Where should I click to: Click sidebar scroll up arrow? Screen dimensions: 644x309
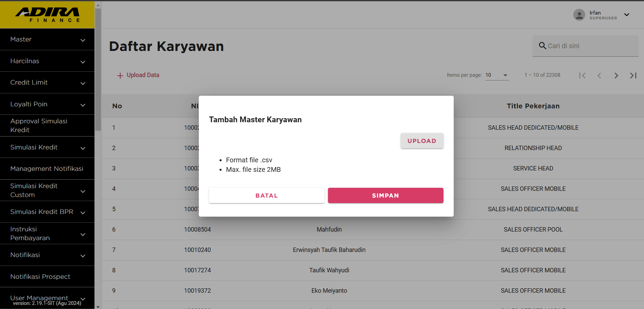tap(98, 5)
